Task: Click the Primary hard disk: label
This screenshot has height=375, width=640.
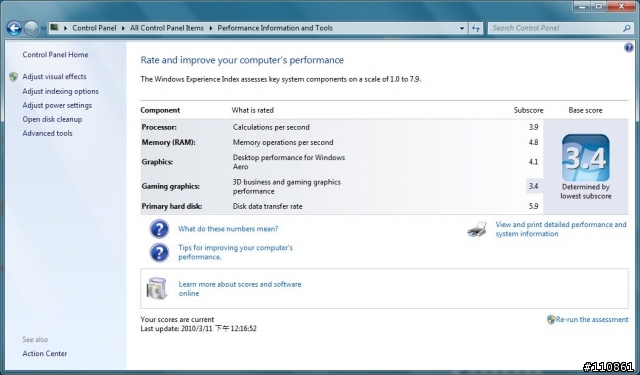Action: [172, 206]
